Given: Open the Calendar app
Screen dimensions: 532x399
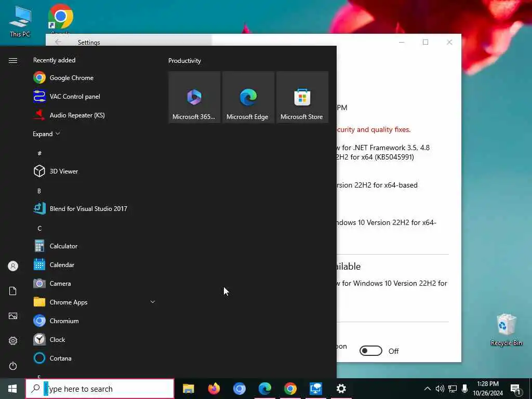Looking at the screenshot, I should click(x=94, y=264).
